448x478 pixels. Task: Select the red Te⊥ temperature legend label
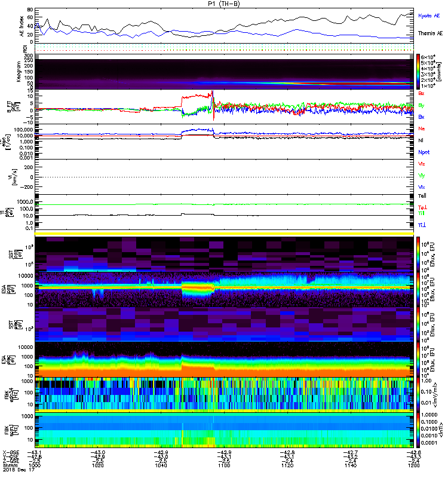422,207
